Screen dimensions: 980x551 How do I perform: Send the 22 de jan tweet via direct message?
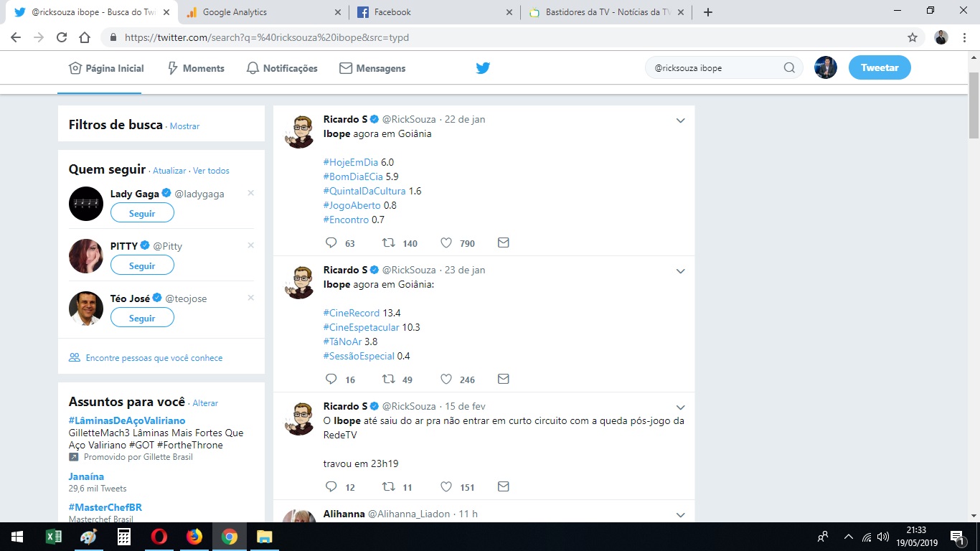pyautogui.click(x=504, y=243)
